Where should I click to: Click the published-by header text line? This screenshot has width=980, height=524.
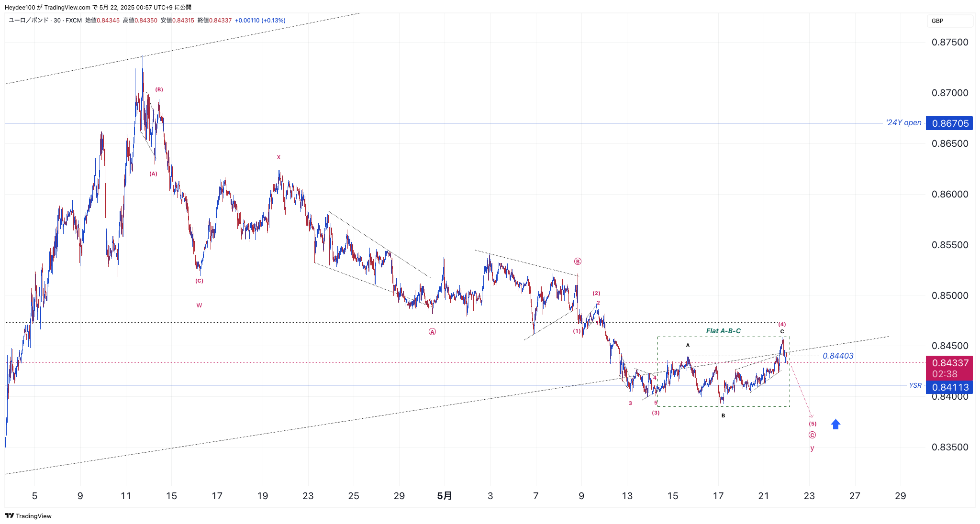[x=98, y=7]
